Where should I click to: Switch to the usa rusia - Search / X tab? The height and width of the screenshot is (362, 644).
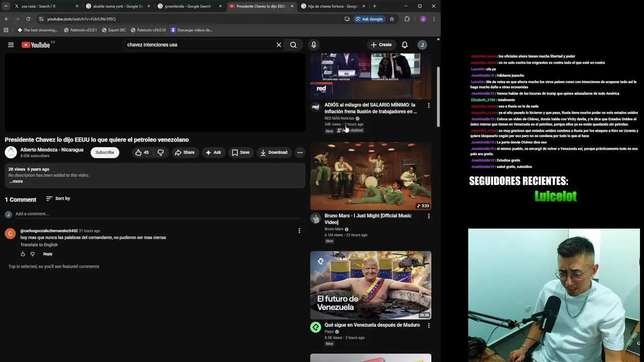tap(45, 6)
